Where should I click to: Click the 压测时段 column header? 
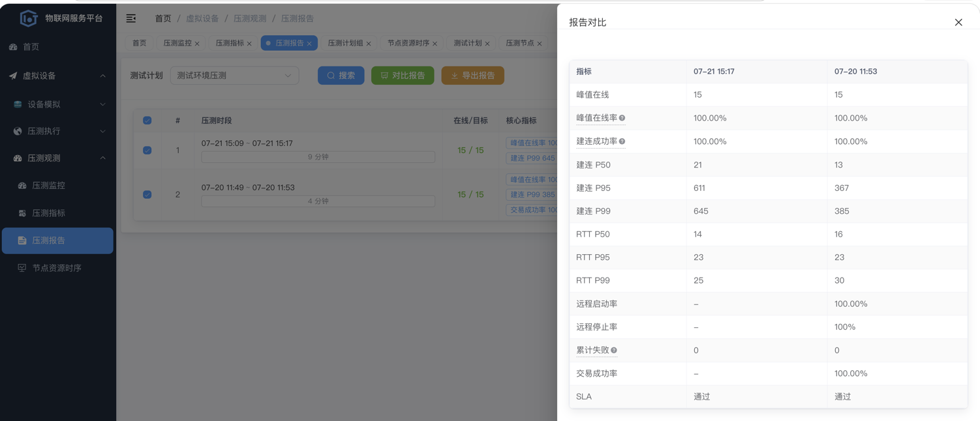(217, 121)
